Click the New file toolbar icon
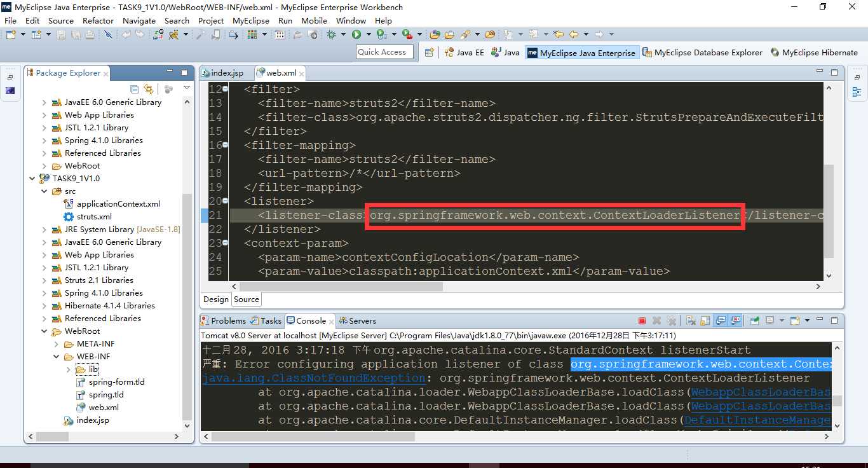This screenshot has height=468, width=868. click(11, 34)
